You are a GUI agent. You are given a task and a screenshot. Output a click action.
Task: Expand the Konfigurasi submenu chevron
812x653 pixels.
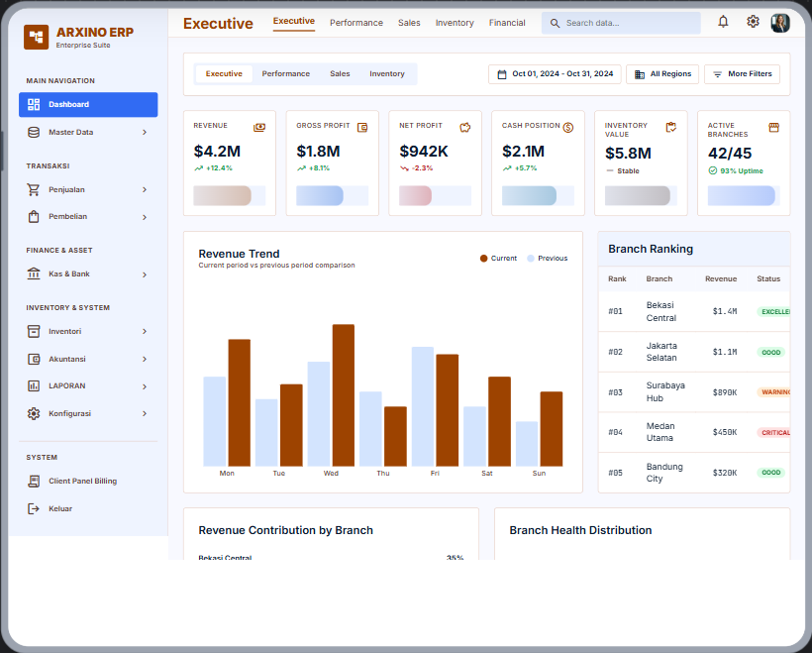click(x=145, y=413)
